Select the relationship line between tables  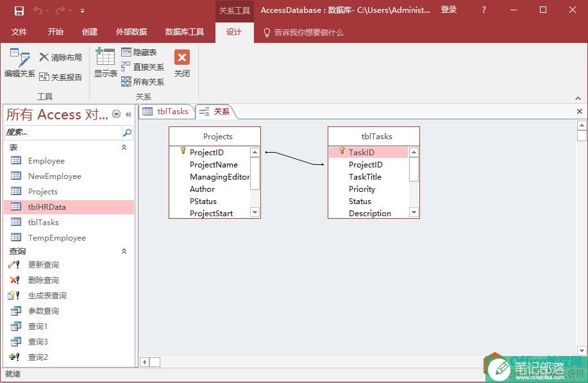tap(294, 158)
